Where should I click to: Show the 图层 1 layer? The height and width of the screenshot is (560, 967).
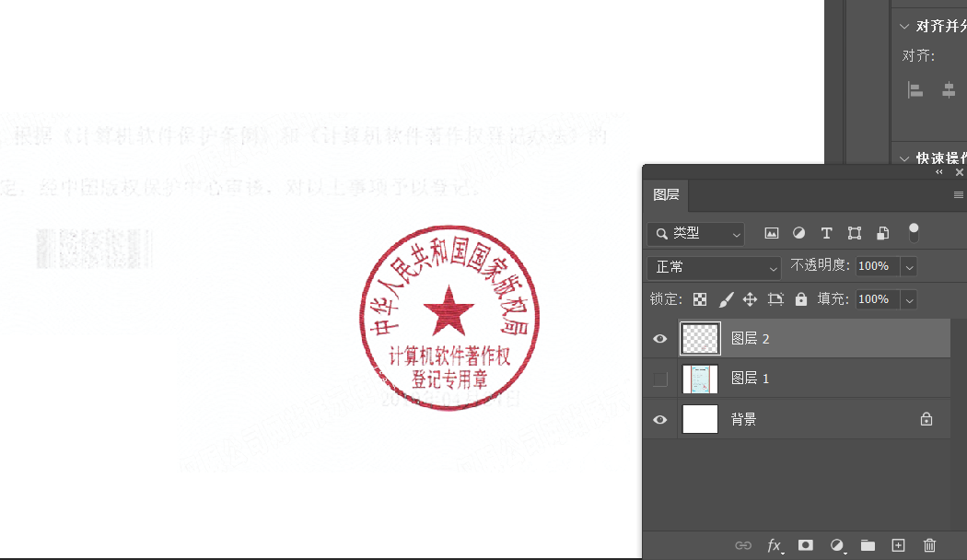[x=660, y=379]
